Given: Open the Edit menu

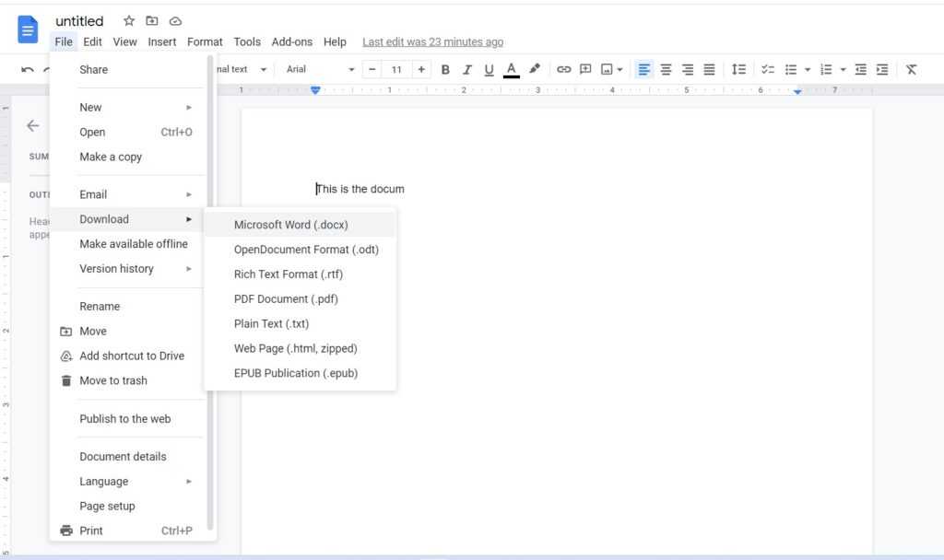Looking at the screenshot, I should 92,41.
